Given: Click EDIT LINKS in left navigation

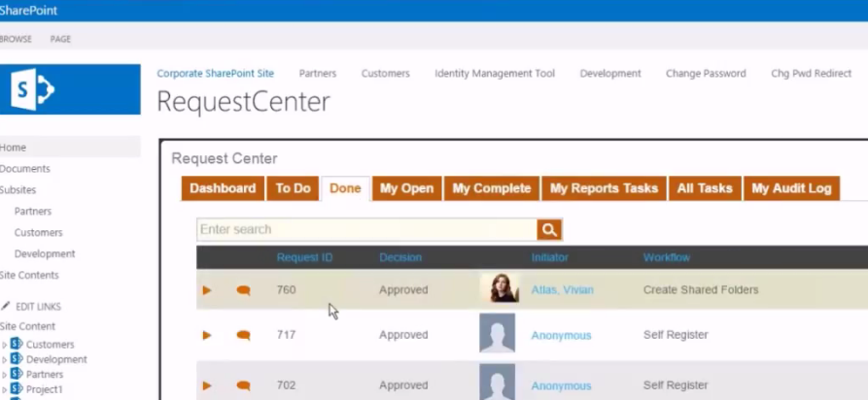Looking at the screenshot, I should (38, 307).
